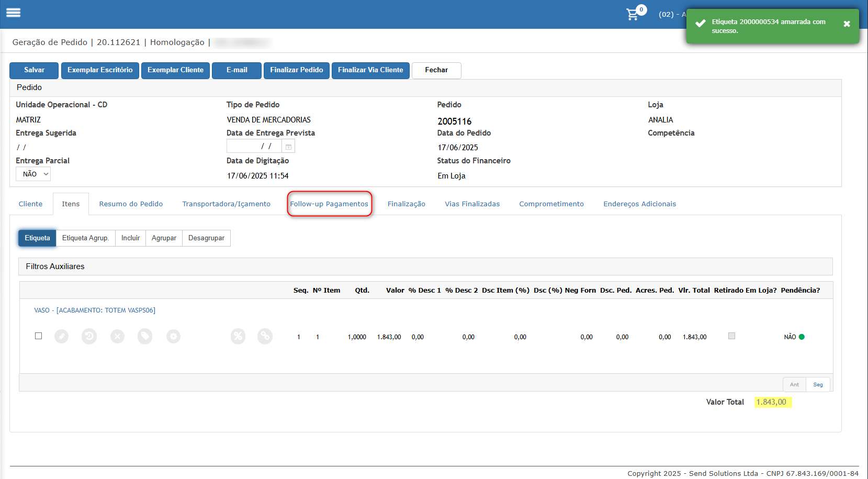The width and height of the screenshot is (868, 479).
Task: Open the calendar picker for Data de Entrega Prevista
Action: [x=288, y=147]
